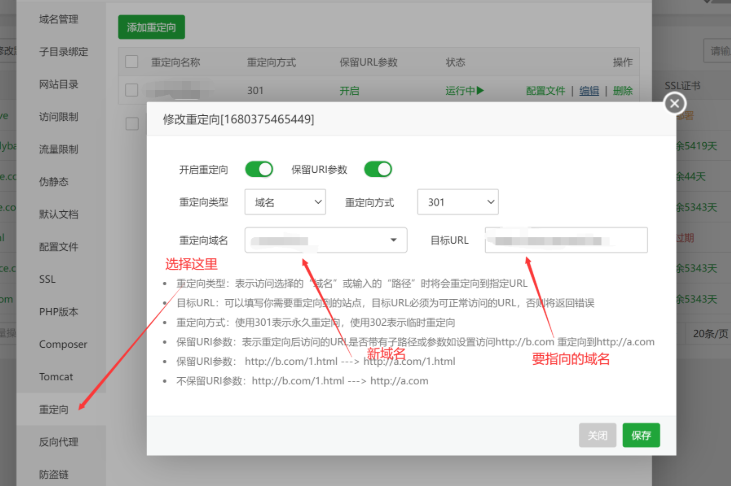731x487 pixels.
Task: Check the first redirect row checkbox
Action: point(131,90)
